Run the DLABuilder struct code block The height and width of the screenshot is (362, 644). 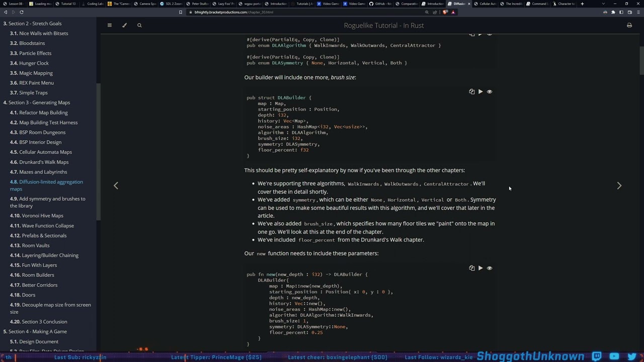click(x=480, y=92)
